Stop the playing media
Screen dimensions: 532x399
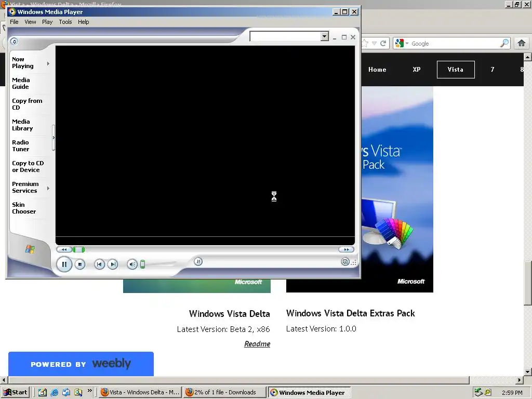click(79, 264)
